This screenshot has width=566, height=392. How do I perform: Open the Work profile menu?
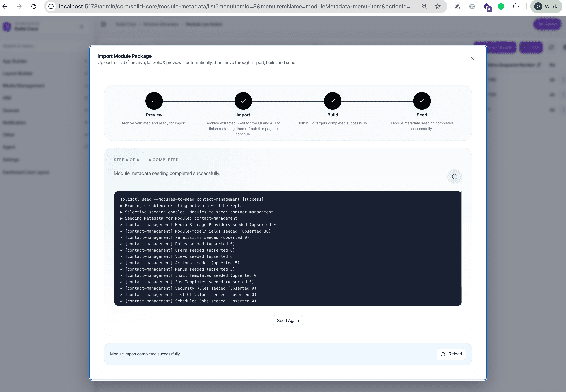[x=546, y=6]
